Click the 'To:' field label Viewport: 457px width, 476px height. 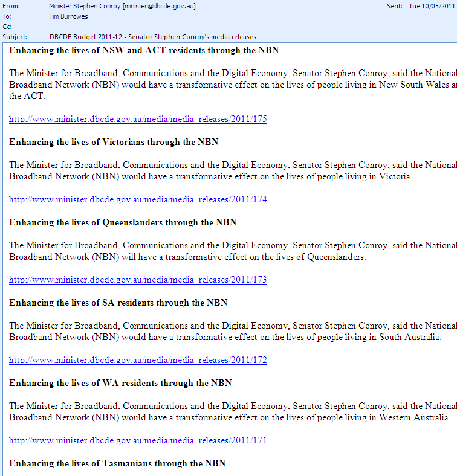coord(7,16)
